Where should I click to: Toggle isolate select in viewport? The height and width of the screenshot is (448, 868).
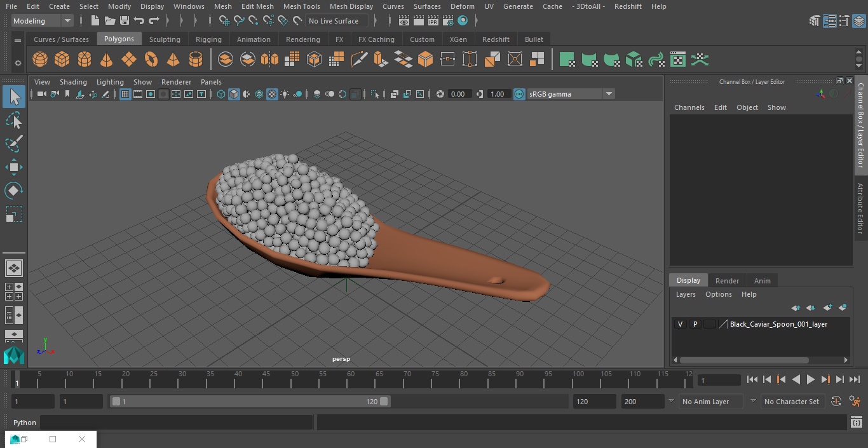(375, 94)
